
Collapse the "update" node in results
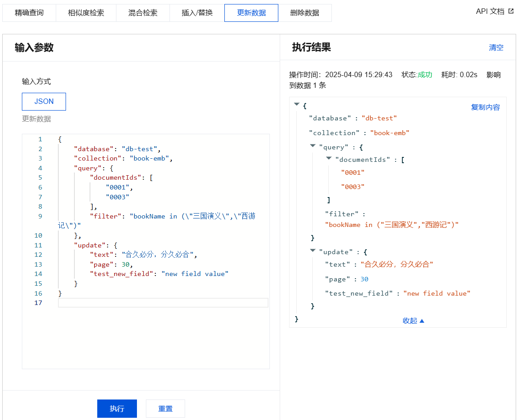(313, 251)
